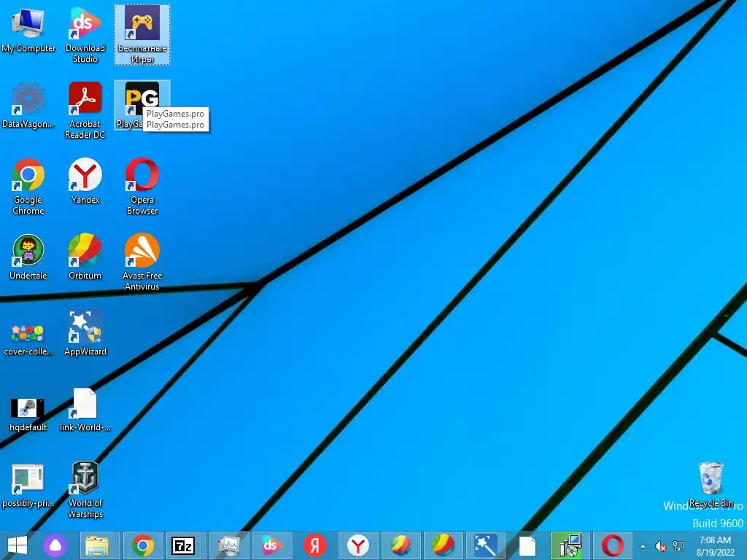
Task: Select the Undertale desktop shortcut
Action: click(28, 257)
